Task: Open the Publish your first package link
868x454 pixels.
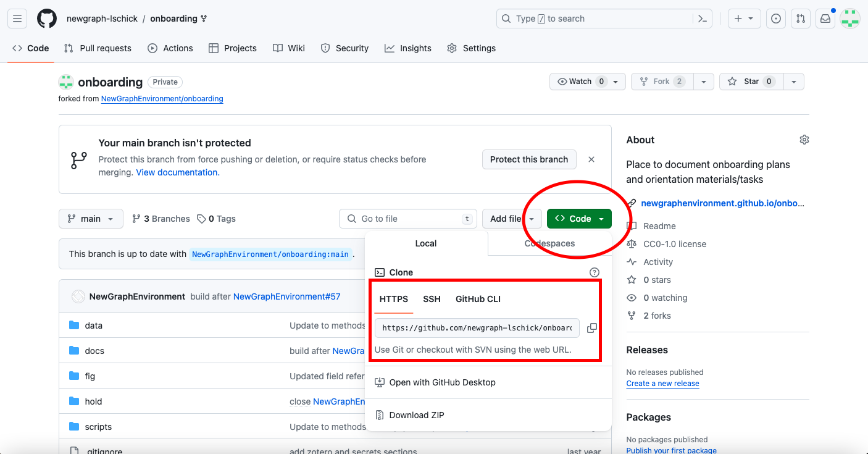Action: pos(671,450)
